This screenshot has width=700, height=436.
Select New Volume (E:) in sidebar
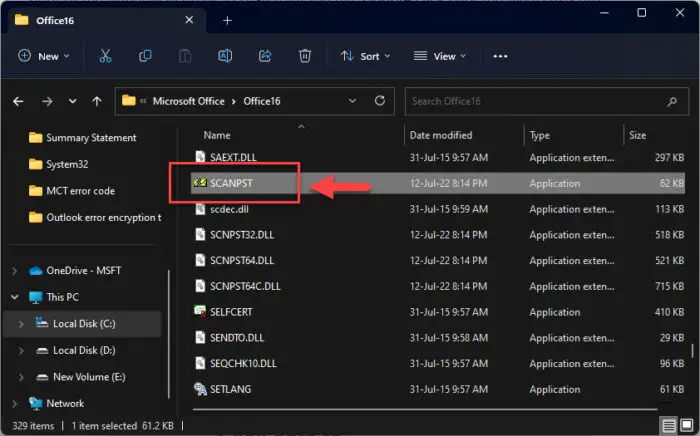[89, 377]
